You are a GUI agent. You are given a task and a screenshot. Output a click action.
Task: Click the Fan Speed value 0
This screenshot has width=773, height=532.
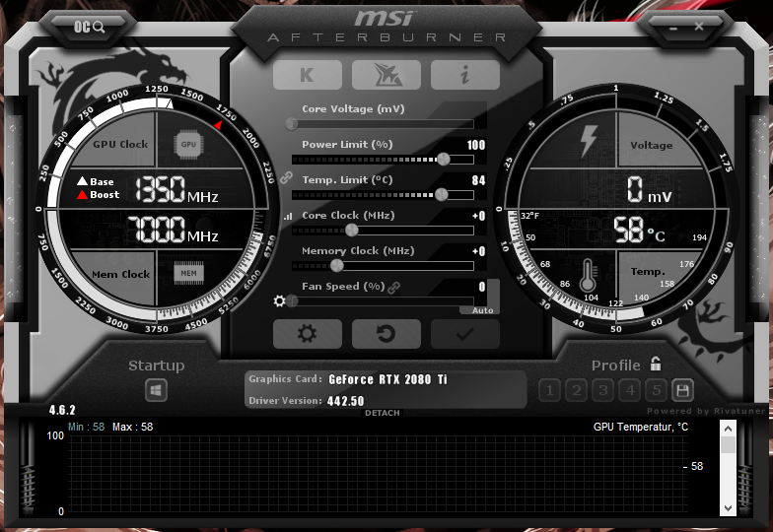(x=482, y=287)
